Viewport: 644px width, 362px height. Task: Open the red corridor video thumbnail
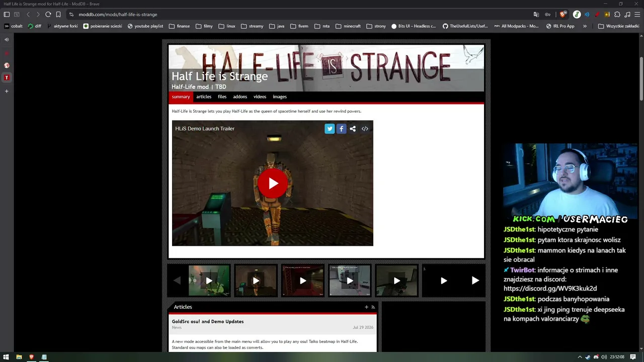pos(303,281)
